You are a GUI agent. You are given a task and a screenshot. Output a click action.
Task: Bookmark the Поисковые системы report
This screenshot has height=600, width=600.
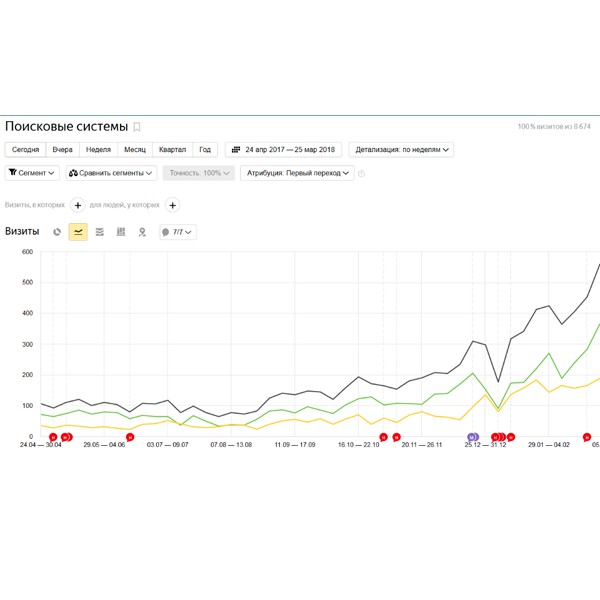coord(137,127)
